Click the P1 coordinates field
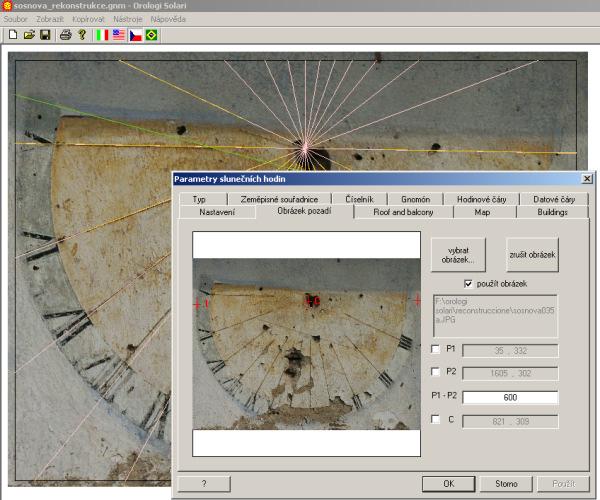 coord(510,351)
